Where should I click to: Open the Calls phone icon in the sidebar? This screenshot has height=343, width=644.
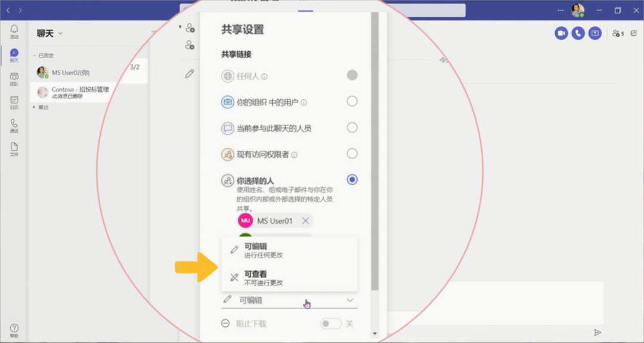coord(14,126)
